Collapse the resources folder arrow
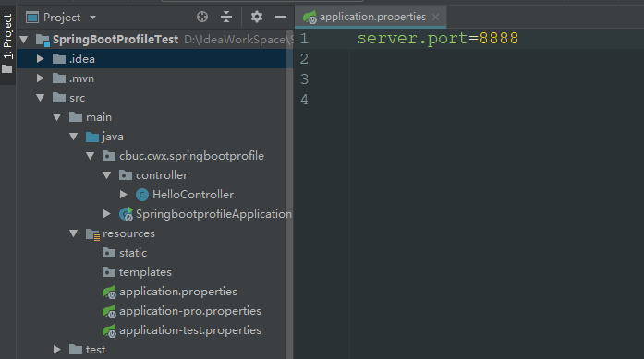 pos(74,233)
